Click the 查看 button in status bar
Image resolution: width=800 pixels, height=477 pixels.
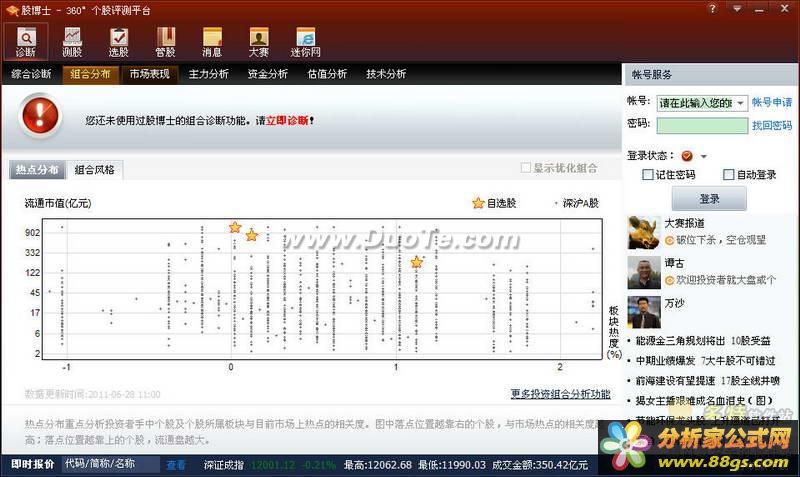click(x=176, y=465)
